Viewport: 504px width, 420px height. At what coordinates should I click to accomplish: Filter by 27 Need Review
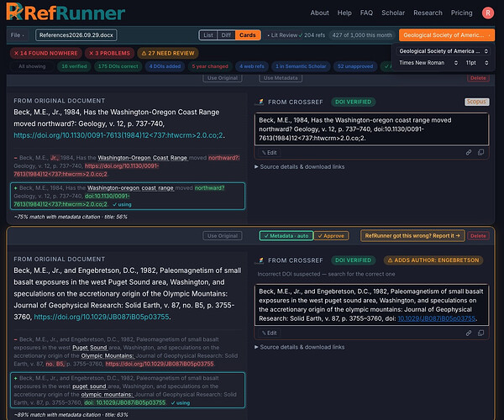tap(168, 54)
